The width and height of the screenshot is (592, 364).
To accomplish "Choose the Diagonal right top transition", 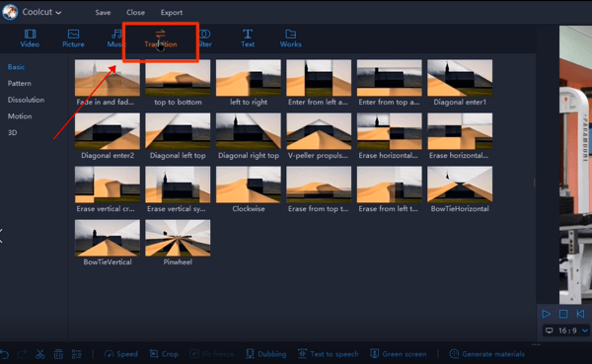I will pos(249,136).
